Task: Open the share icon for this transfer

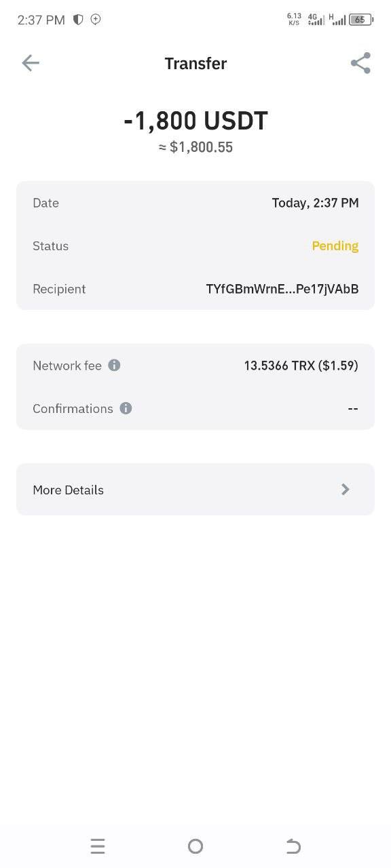Action: [x=360, y=63]
